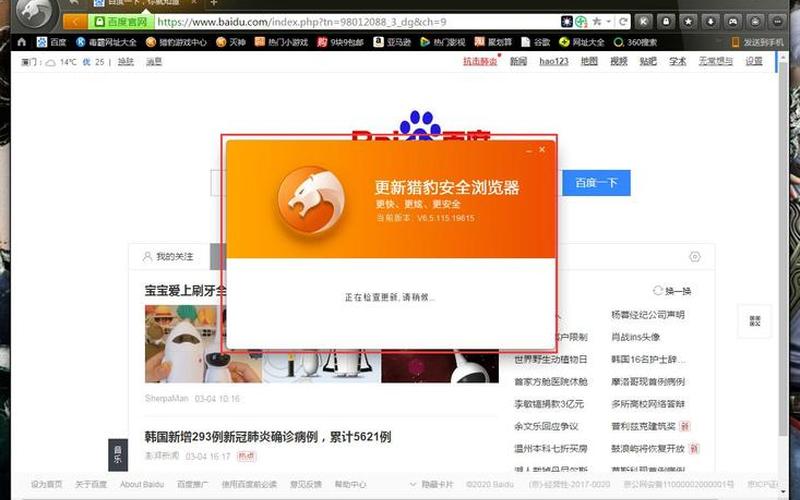Click the 厦门 weather widget
The image size is (800, 500).
tap(62, 62)
